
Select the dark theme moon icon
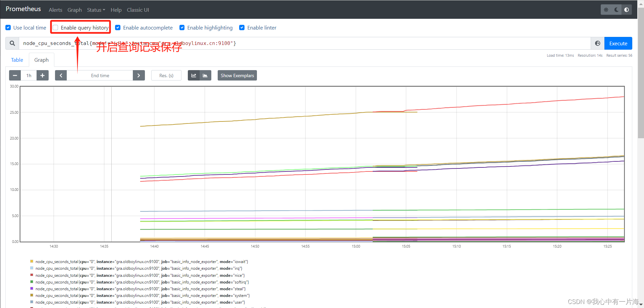click(616, 10)
